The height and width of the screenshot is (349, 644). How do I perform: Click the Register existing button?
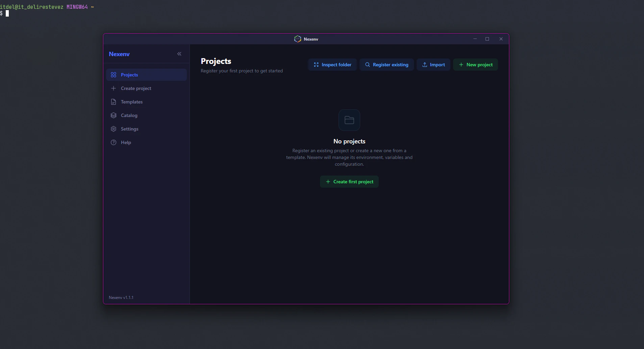[387, 65]
